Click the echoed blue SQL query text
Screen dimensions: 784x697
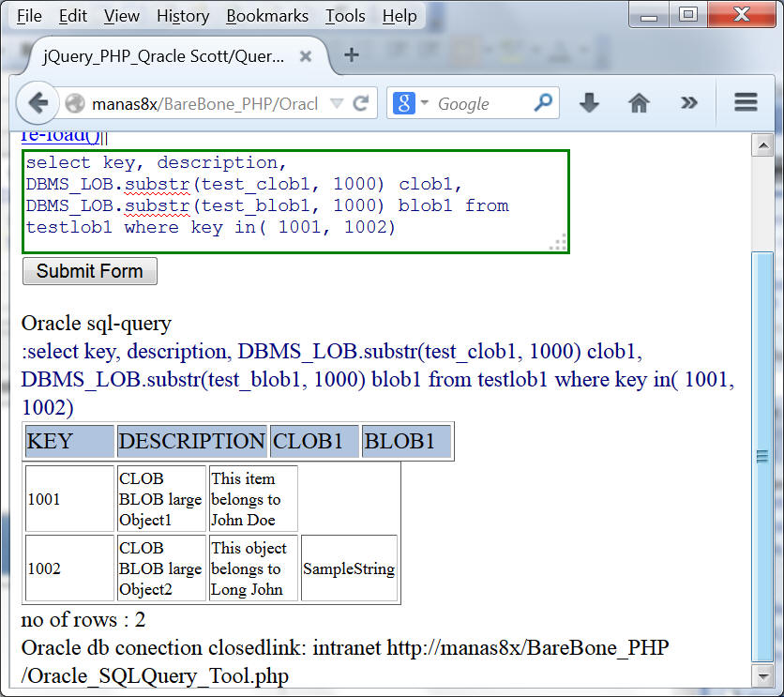tap(378, 380)
